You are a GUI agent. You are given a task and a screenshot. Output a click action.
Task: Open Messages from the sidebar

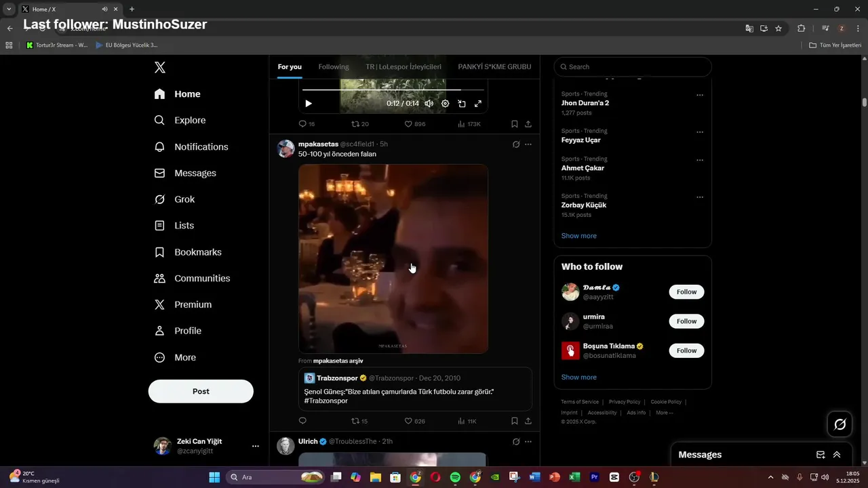coord(185,173)
